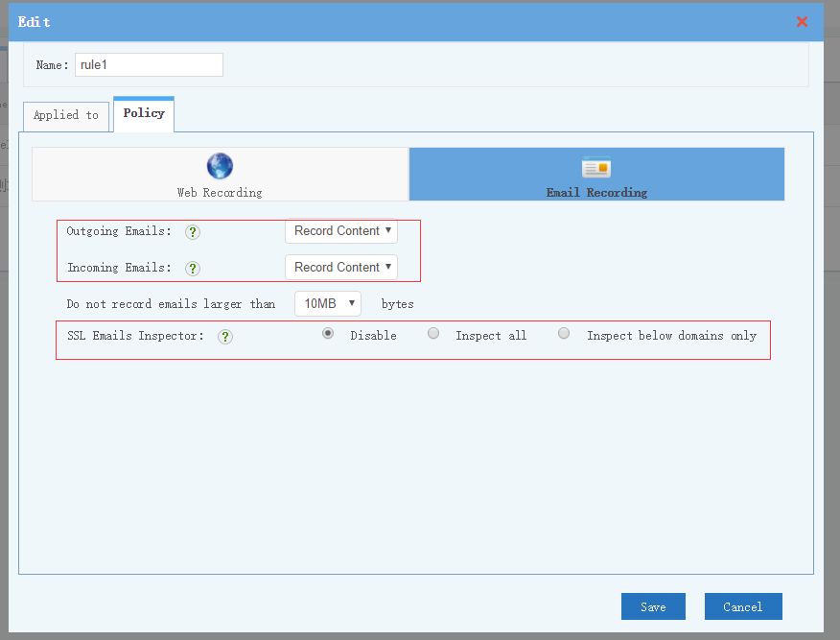
Task: Choose Inspect below domains only option
Action: [564, 333]
